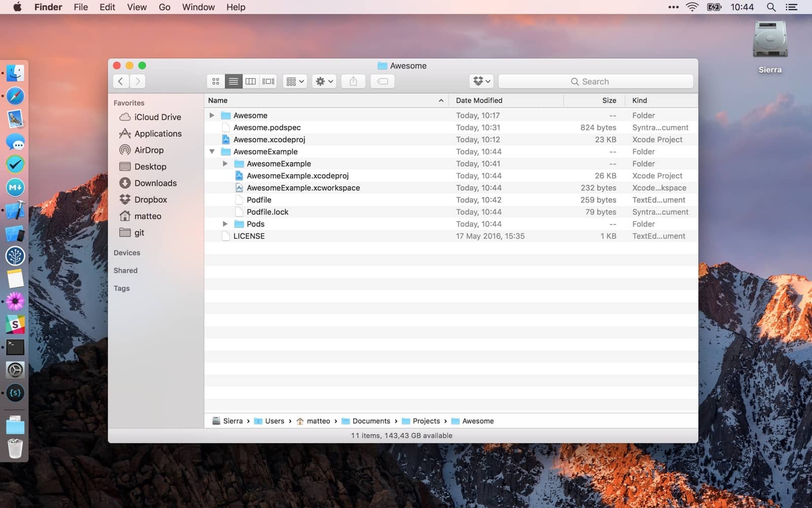The image size is (812, 508).
Task: Switch to Cover Flow view
Action: (x=268, y=81)
